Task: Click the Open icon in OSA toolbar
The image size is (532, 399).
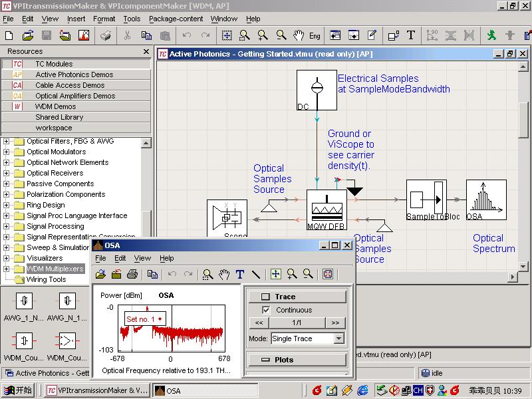Action: point(100,274)
